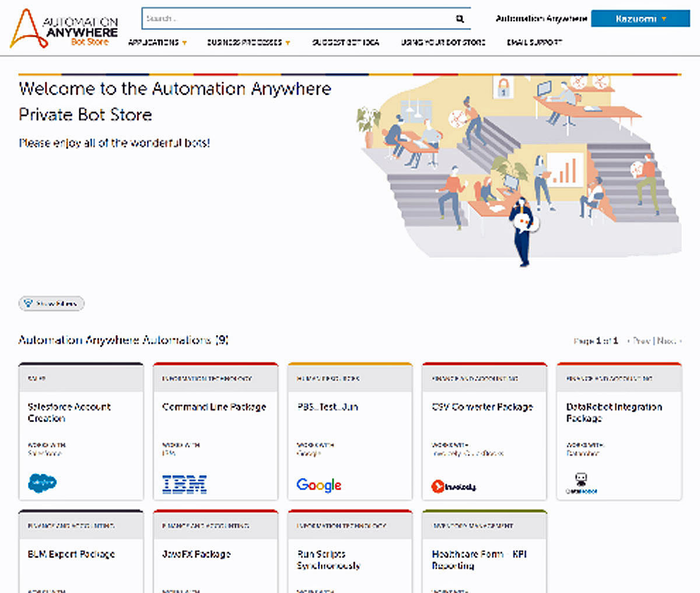700x593 pixels.
Task: Open DataRobot Integration Package bot
Action: [x=614, y=412]
